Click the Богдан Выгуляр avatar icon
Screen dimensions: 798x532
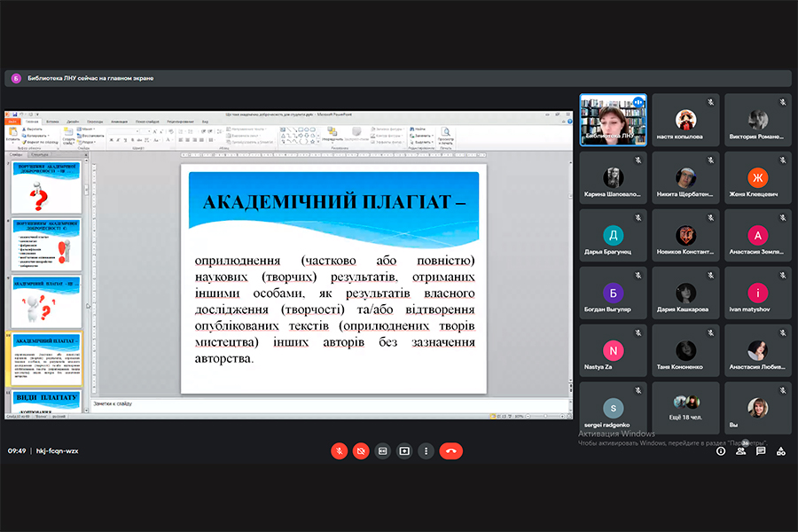click(x=613, y=293)
